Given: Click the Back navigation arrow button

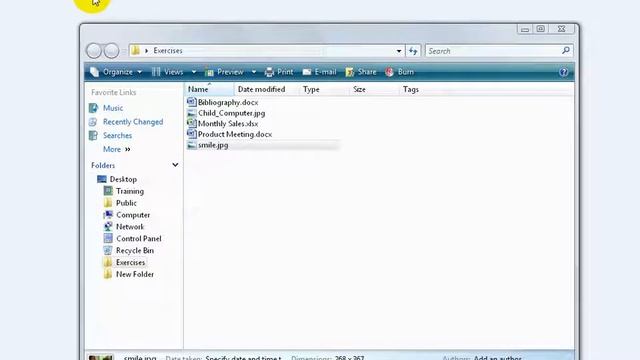Looking at the screenshot, I should coord(94,51).
